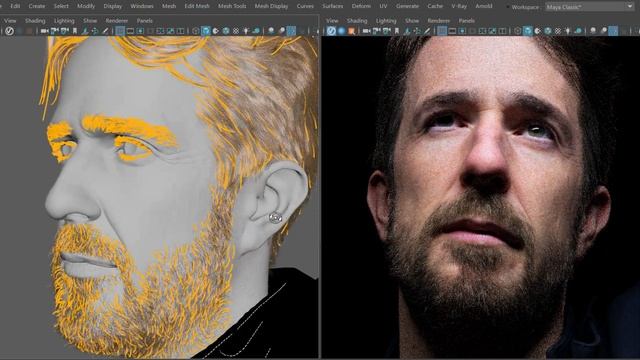Open the Edit Mesh menu
This screenshot has width=640, height=360.
(197, 6)
